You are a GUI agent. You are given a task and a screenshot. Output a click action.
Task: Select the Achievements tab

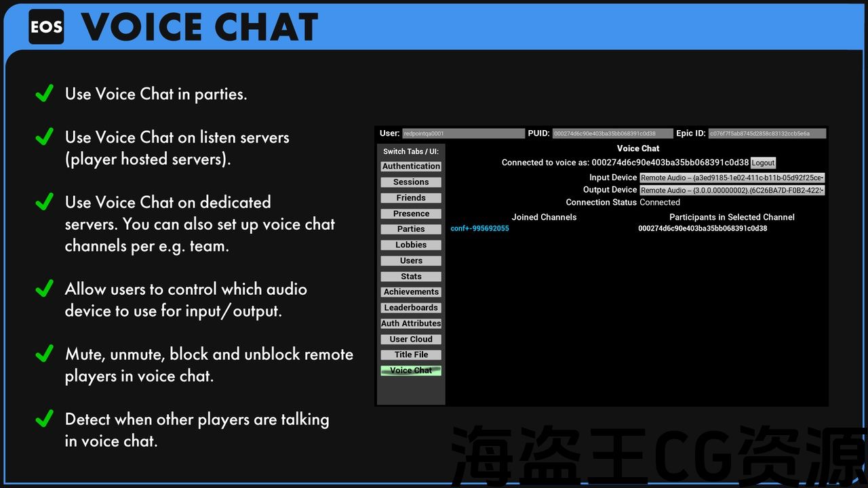[411, 292]
